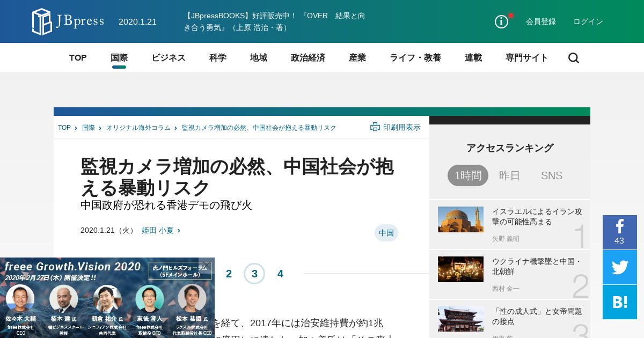Image resolution: width=644 pixels, height=338 pixels.
Task: Select 連載 navigation menu item
Action: click(x=473, y=58)
